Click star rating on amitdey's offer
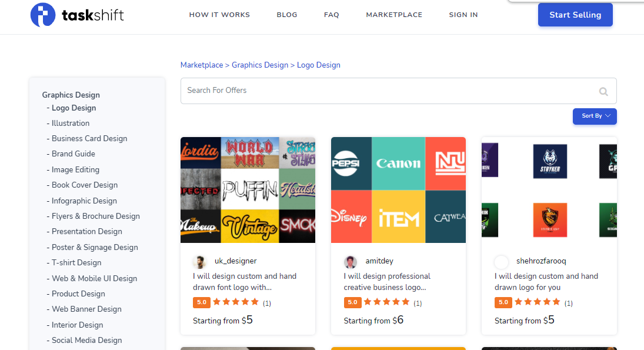Viewport: 644px width, 350px height. click(x=386, y=302)
